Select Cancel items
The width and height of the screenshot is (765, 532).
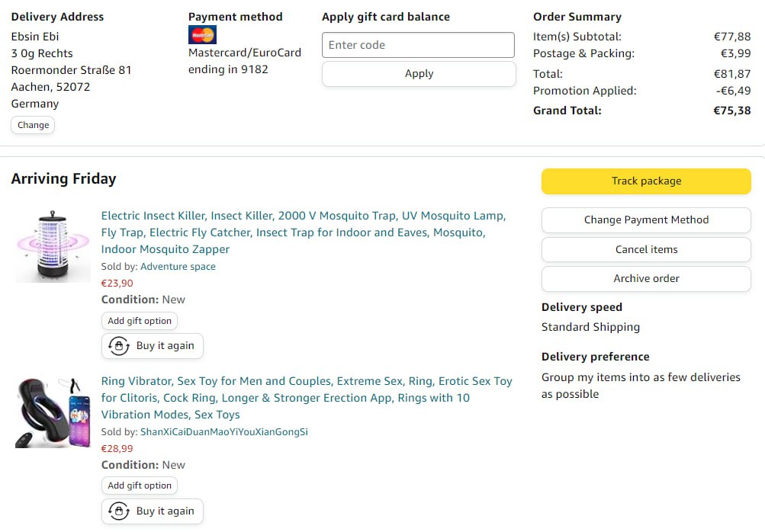(646, 249)
